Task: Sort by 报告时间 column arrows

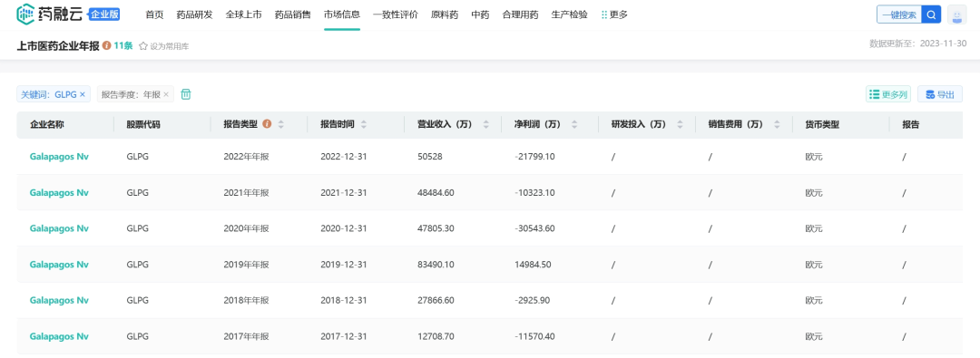Action: (x=364, y=124)
